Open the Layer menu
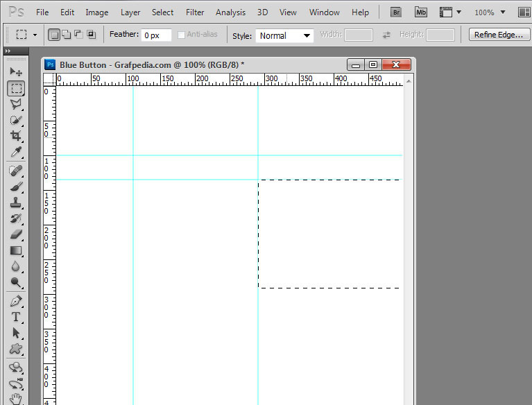Image resolution: width=532 pixels, height=405 pixels. pyautogui.click(x=130, y=12)
